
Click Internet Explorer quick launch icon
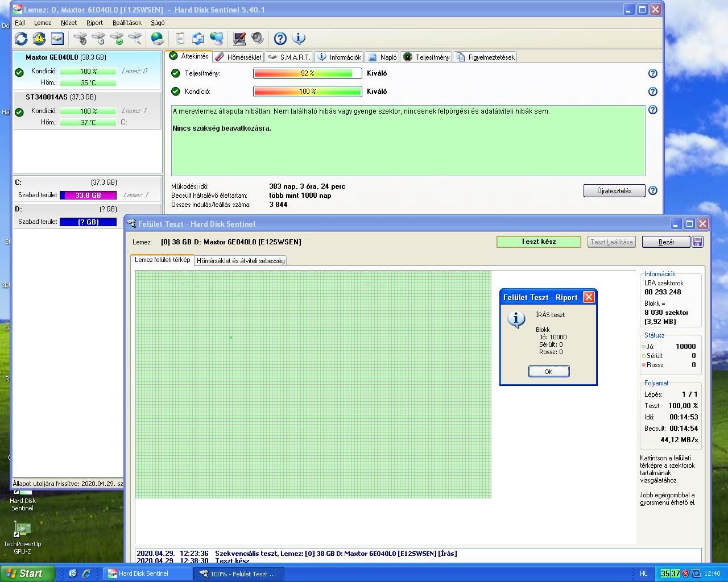[86, 573]
